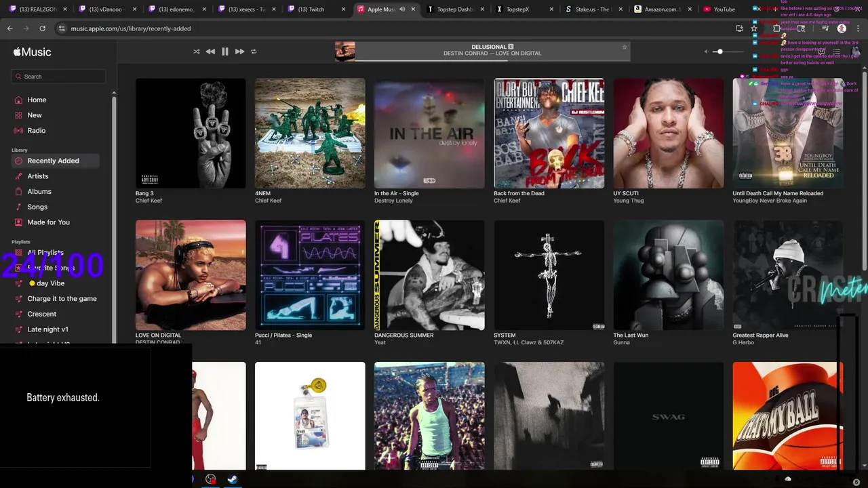The image size is (868, 488).
Task: Open the 4NEM album cover
Action: pos(310,134)
